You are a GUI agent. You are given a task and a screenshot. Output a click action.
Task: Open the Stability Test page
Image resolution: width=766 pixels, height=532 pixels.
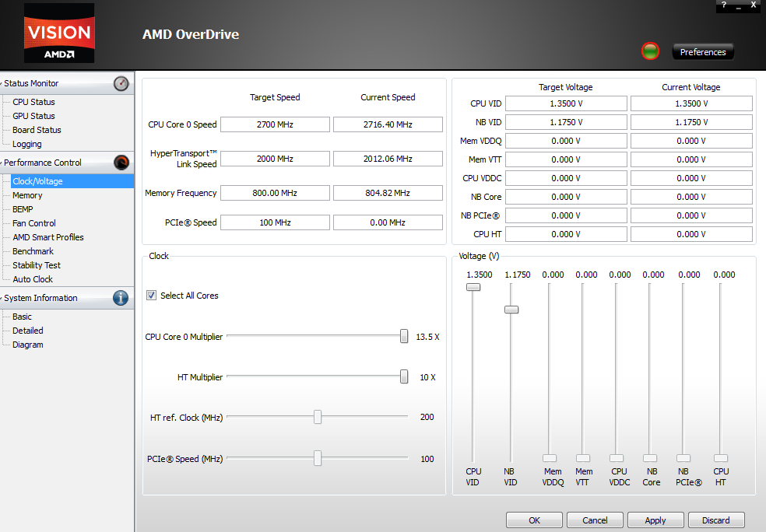click(37, 265)
